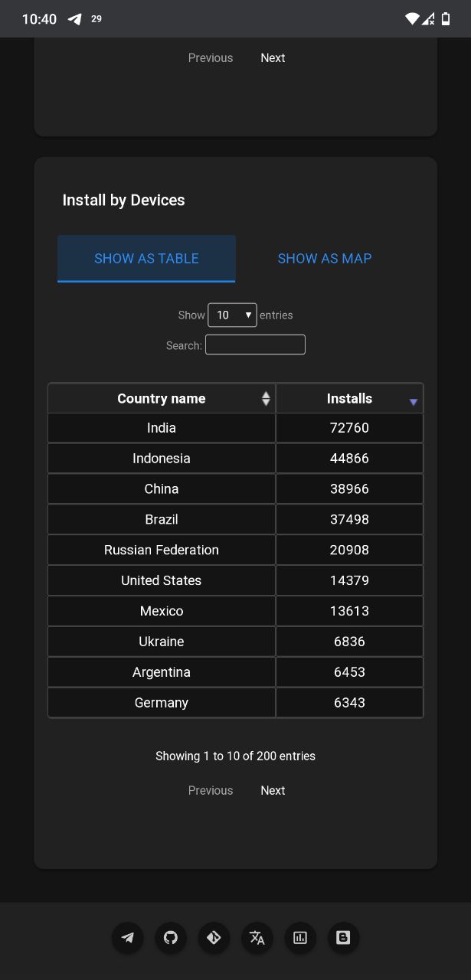Toggle Installs column sort arrow
Viewport: 471px width, 980px height.
414,401
